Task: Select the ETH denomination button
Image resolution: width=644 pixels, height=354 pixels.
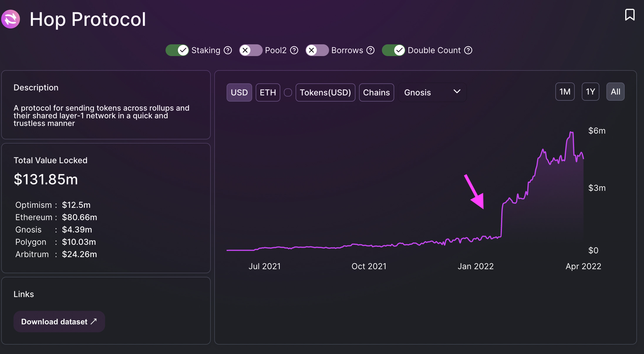Action: click(268, 92)
